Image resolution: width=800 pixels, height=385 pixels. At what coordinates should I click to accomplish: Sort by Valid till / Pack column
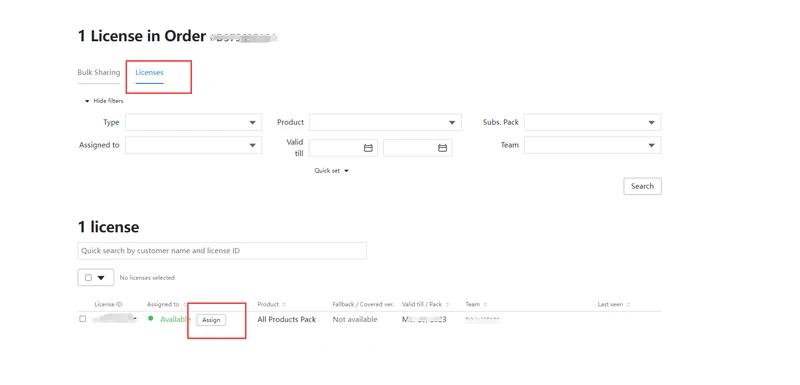pyautogui.click(x=425, y=304)
